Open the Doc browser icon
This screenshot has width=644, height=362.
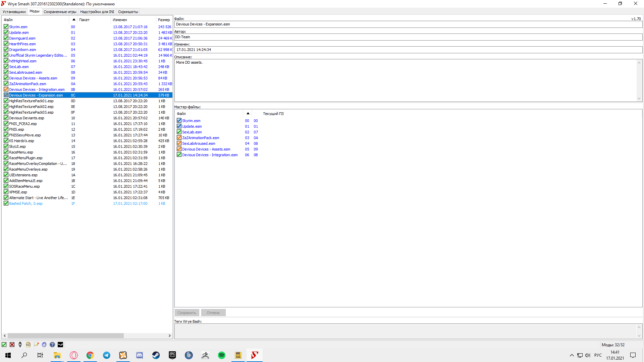click(x=28, y=345)
